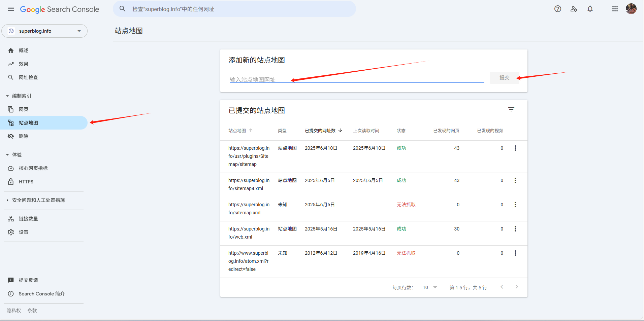Click the 提交 submit button
644x321 pixels.
coord(504,78)
